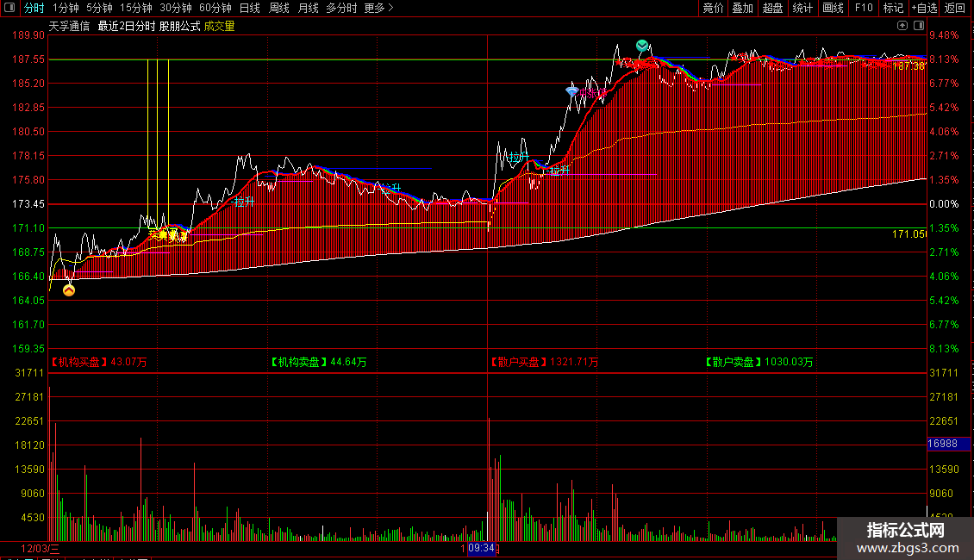974x560 pixels.
Task: Click the stock name 天孚通信
Action: [x=69, y=26]
